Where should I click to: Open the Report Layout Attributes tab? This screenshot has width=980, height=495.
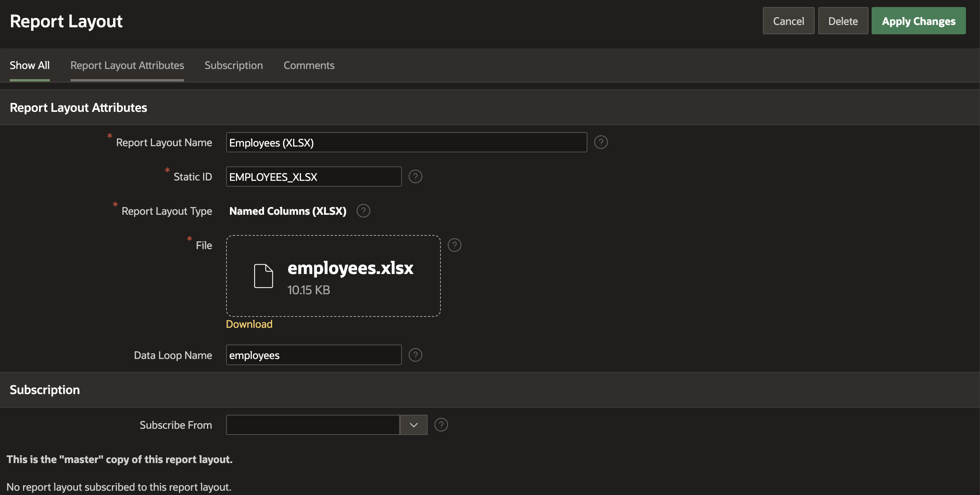coord(127,65)
